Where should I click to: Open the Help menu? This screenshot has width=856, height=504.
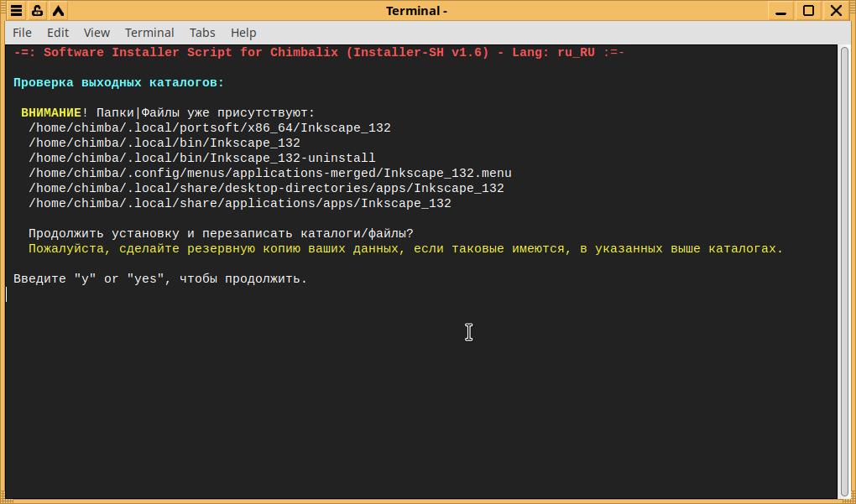pos(243,33)
